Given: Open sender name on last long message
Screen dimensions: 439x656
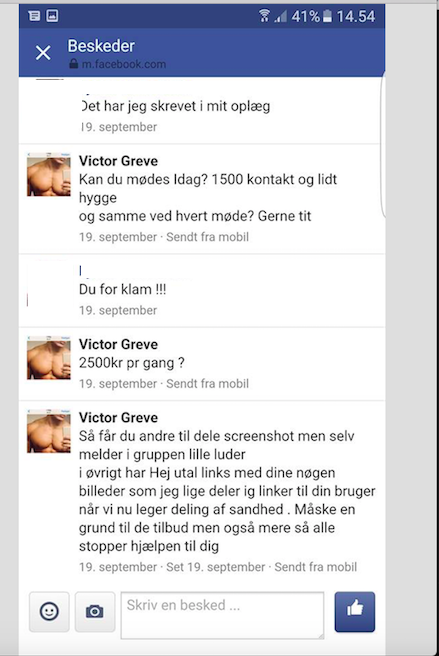Looking at the screenshot, I should (118, 417).
